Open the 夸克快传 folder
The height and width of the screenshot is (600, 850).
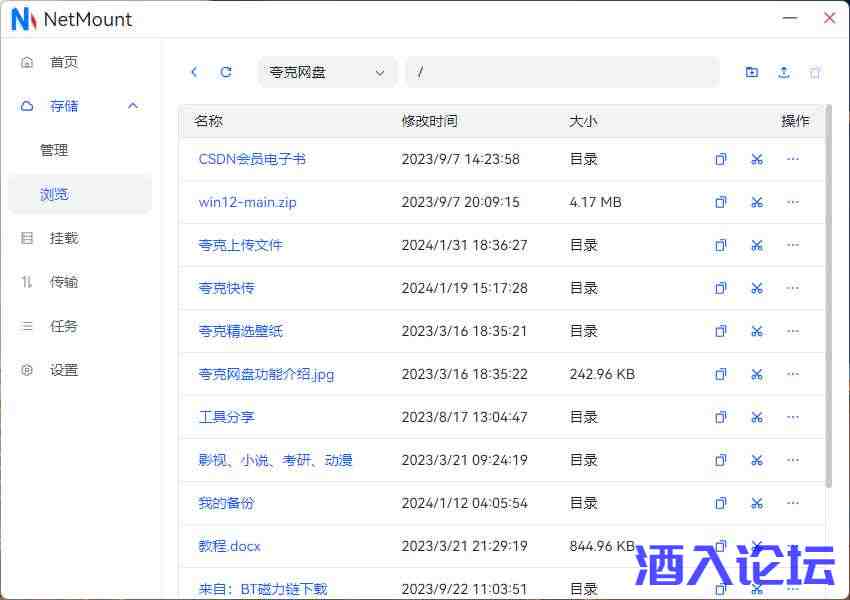[x=227, y=288]
